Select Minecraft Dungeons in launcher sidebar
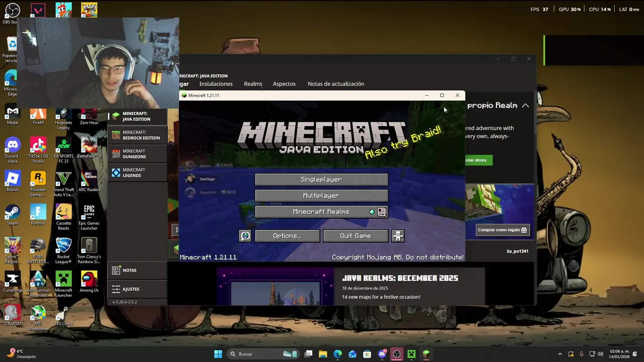 137,154
